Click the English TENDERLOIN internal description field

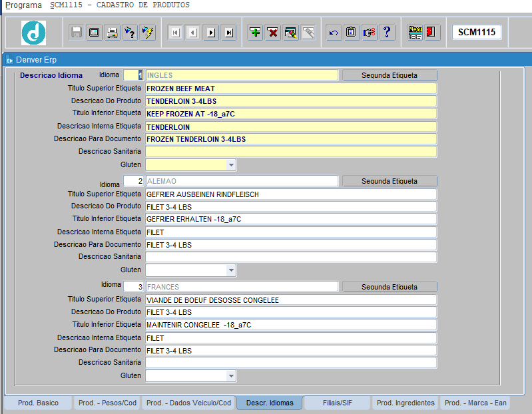[291, 127]
